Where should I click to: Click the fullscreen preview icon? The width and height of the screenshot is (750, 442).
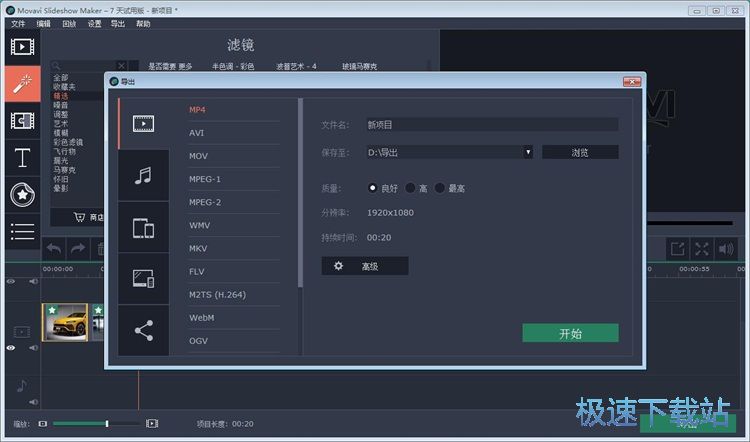click(702, 249)
